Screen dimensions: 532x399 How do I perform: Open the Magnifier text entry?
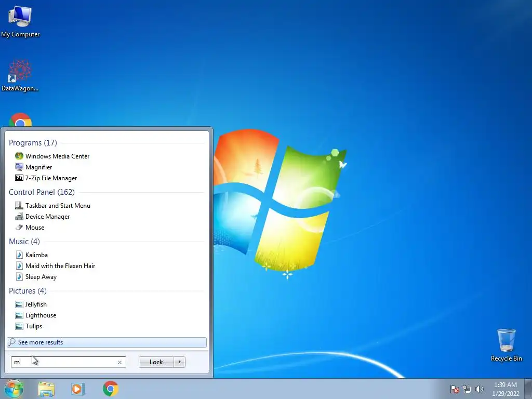(38, 167)
